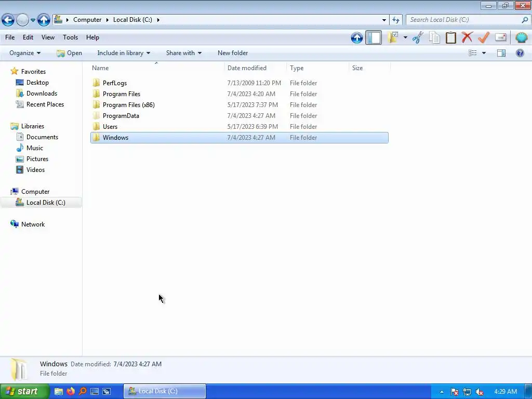Toggle the navigation pane toolbar button
The height and width of the screenshot is (399, 532).
(x=374, y=37)
